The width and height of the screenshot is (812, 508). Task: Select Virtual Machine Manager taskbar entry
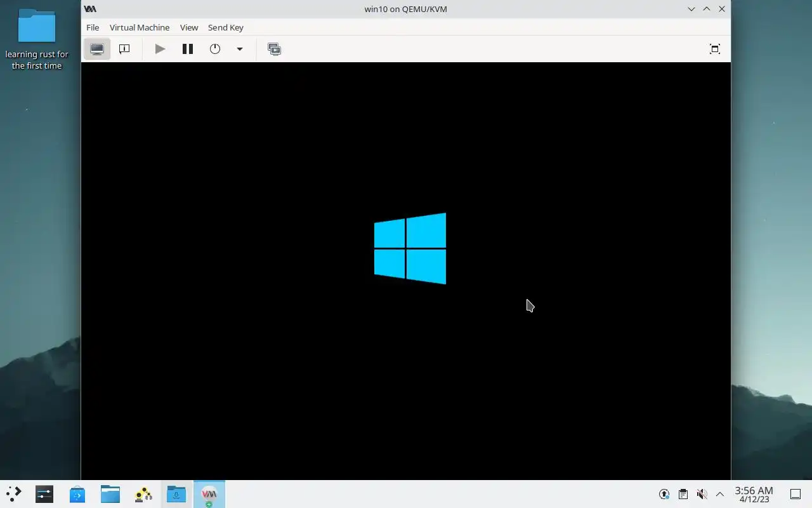[209, 494]
